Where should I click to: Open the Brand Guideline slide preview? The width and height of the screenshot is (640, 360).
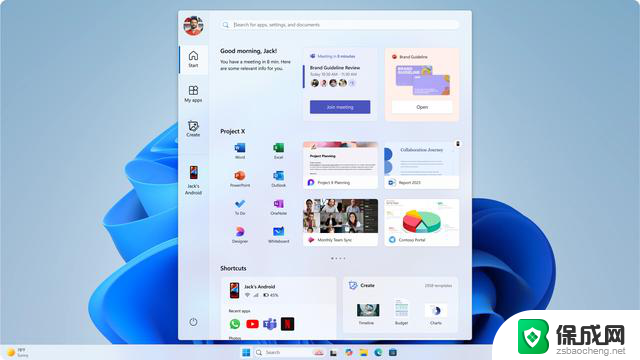point(422,80)
